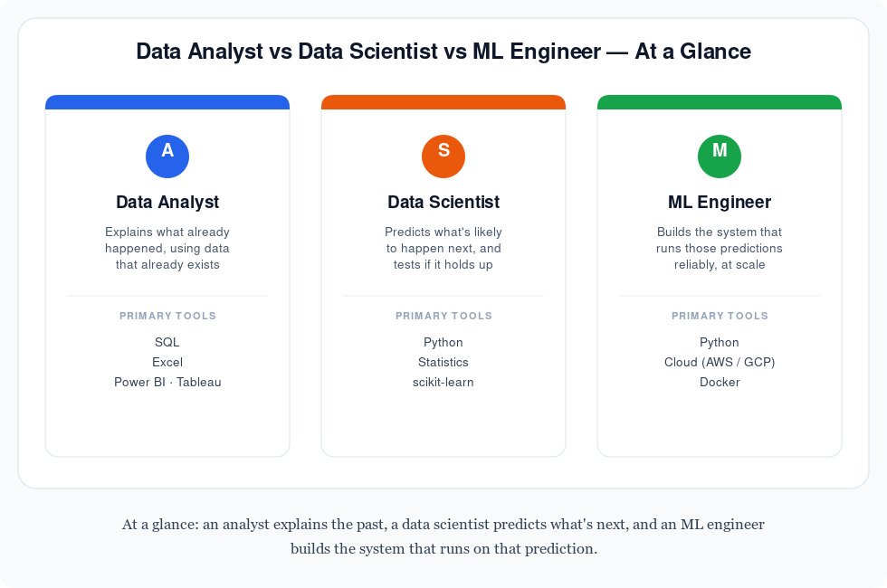Click the orange top bar of Scientist card

pos(443,102)
